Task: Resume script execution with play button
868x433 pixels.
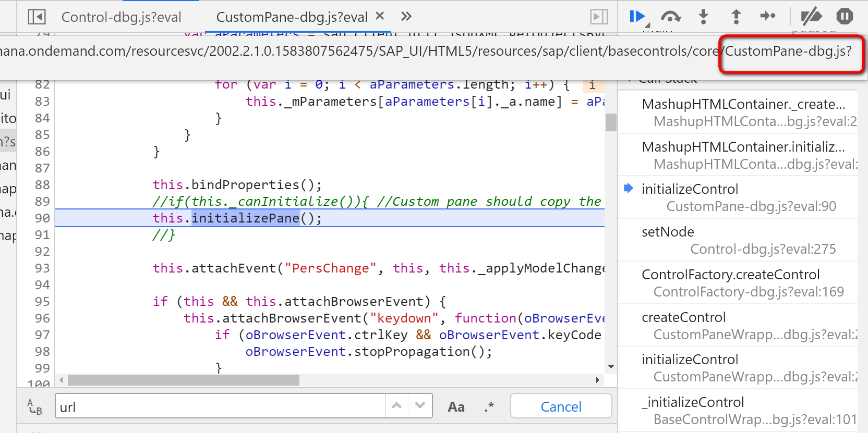Action: point(637,17)
